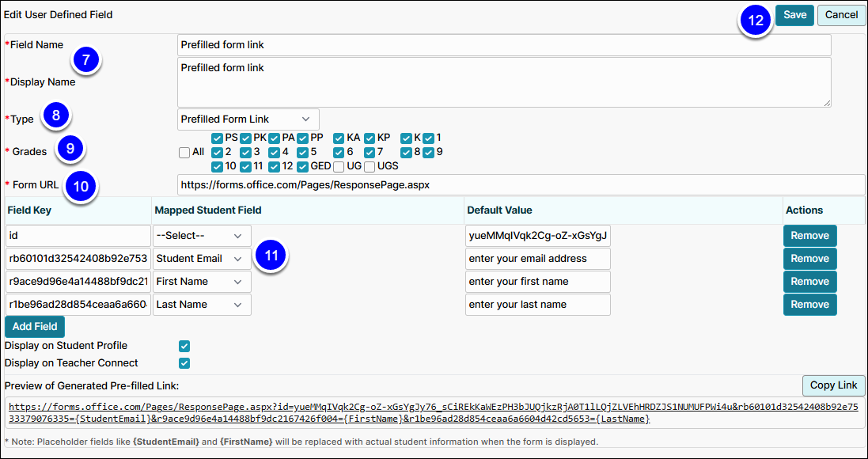Toggle Display on Teacher Connect checkbox
Viewport: 868px width, 459px height.
[184, 364]
